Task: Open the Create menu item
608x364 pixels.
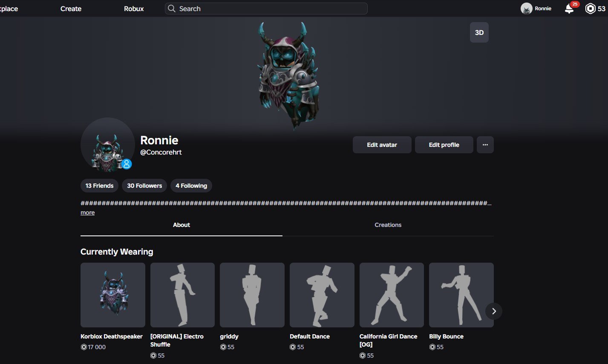Action: (71, 9)
